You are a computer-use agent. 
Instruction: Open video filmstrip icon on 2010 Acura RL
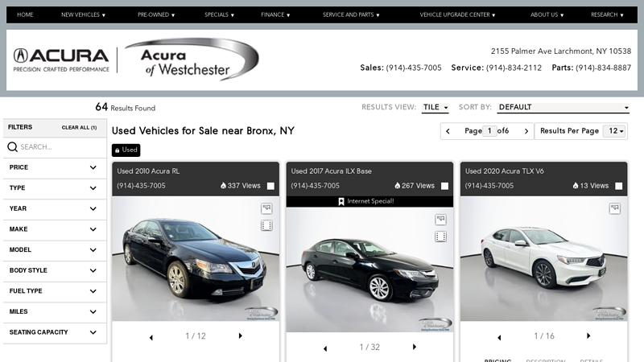266,225
